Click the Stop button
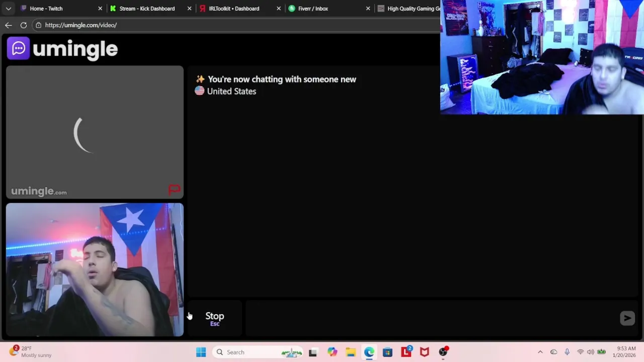This screenshot has width=644, height=362. (x=215, y=318)
